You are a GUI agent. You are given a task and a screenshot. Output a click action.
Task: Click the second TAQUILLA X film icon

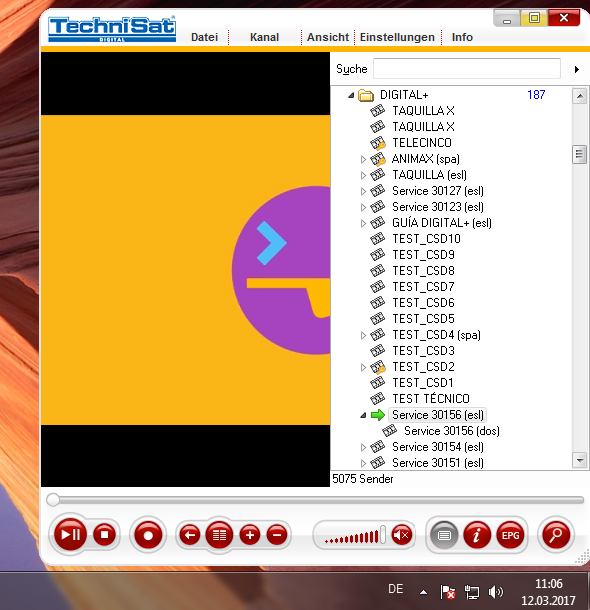377,126
